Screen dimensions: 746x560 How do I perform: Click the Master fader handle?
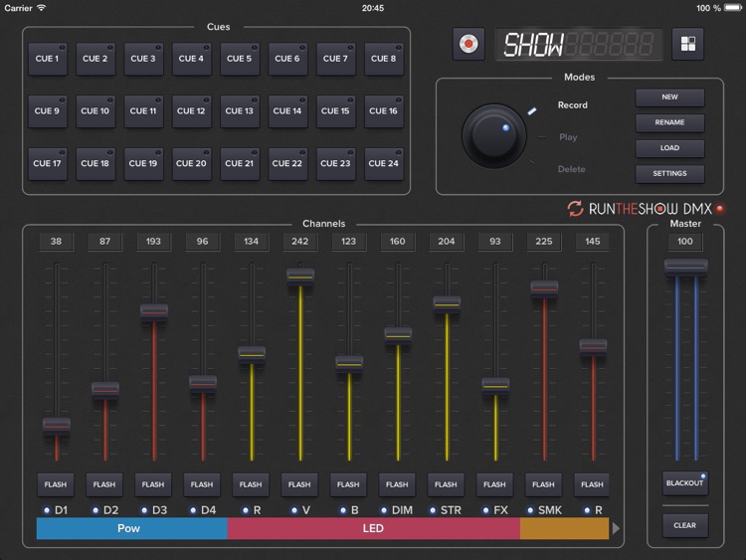coord(685,267)
